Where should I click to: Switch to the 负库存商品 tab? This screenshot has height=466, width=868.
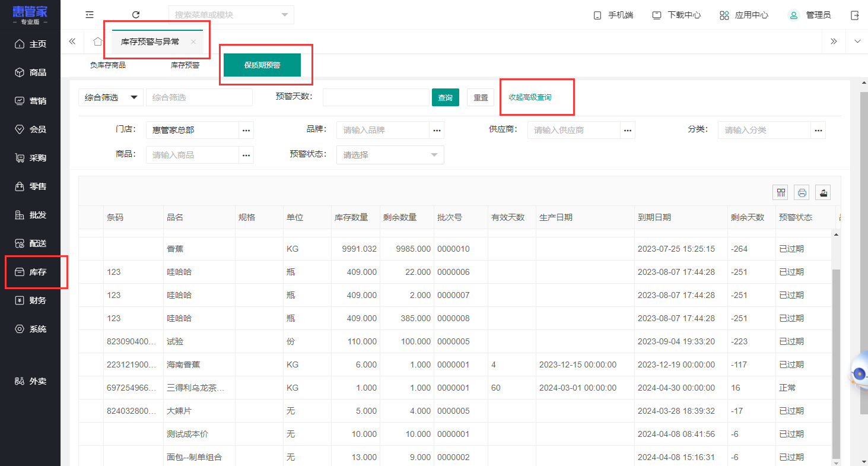pyautogui.click(x=108, y=65)
